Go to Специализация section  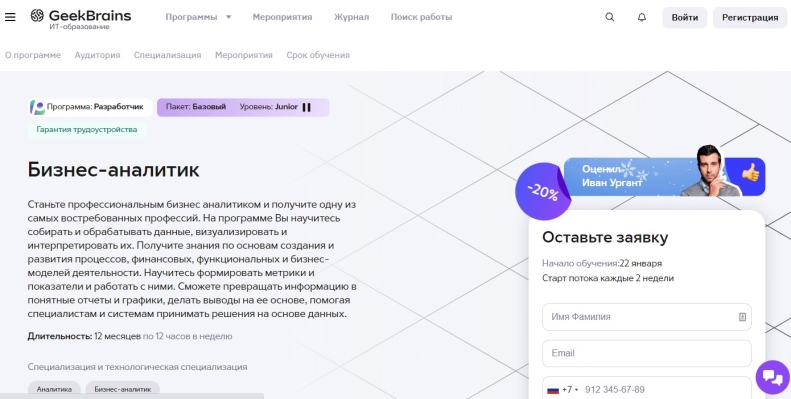click(167, 55)
